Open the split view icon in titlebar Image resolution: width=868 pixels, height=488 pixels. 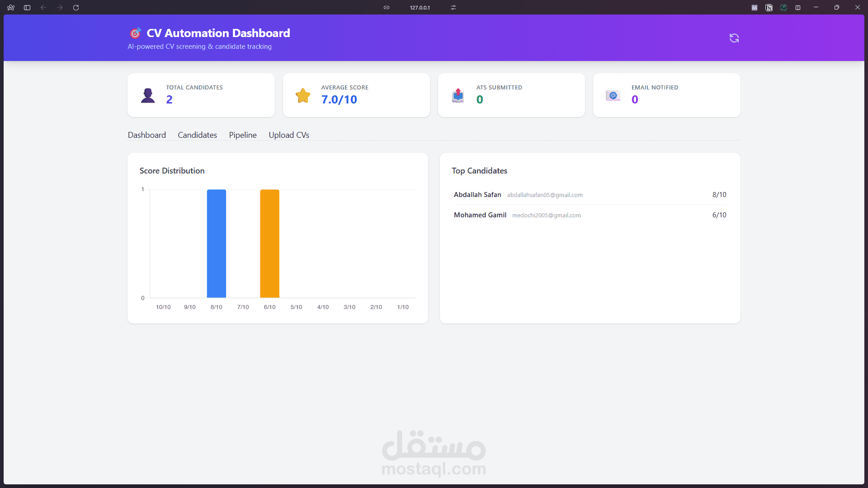click(x=798, y=8)
